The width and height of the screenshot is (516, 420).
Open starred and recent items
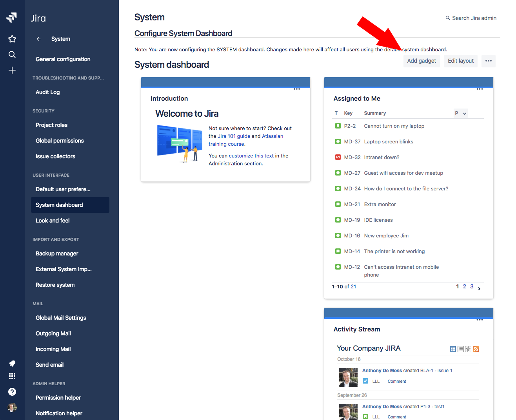pos(12,39)
